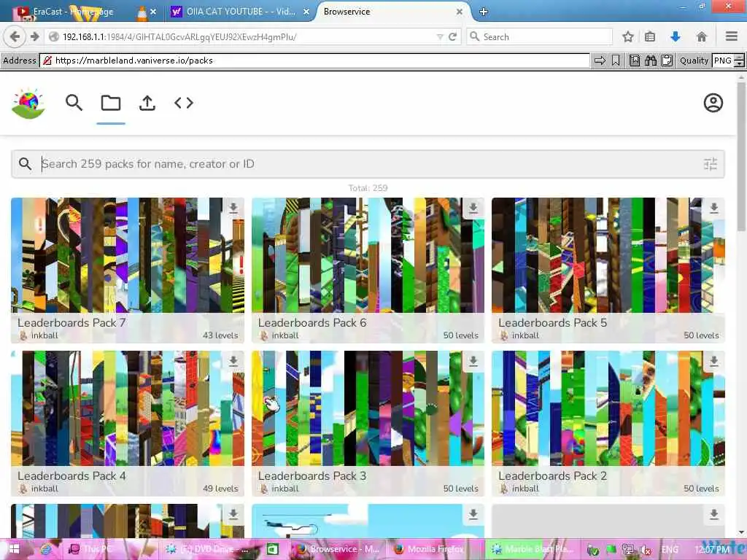747x560 pixels.
Task: Open Firefox downloads arrow
Action: (675, 36)
